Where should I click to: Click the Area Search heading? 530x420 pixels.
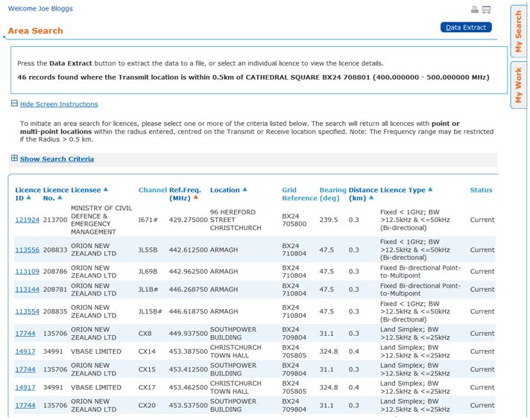tap(36, 31)
